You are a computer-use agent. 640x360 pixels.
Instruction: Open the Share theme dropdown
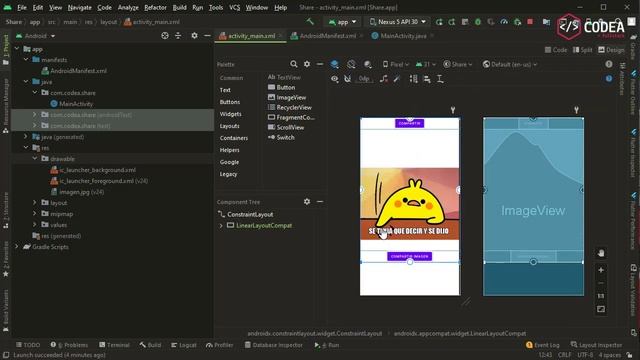pos(458,64)
